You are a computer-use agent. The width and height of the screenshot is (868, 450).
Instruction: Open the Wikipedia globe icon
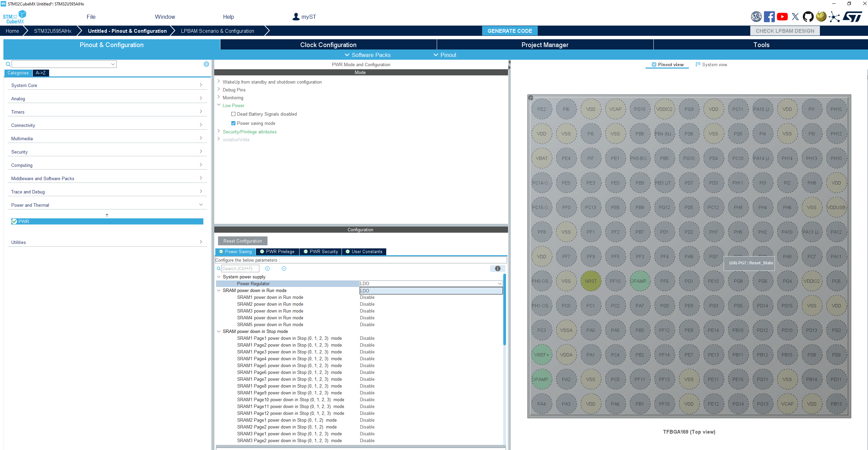click(x=821, y=16)
